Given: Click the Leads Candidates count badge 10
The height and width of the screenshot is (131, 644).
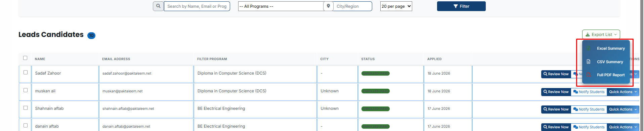Looking at the screenshot, I should tap(91, 35).
